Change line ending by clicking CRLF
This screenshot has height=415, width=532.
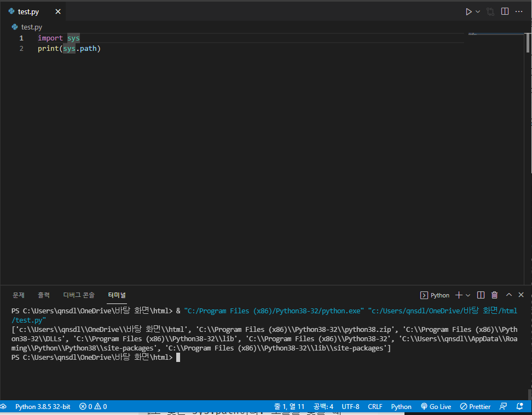[x=374, y=406]
